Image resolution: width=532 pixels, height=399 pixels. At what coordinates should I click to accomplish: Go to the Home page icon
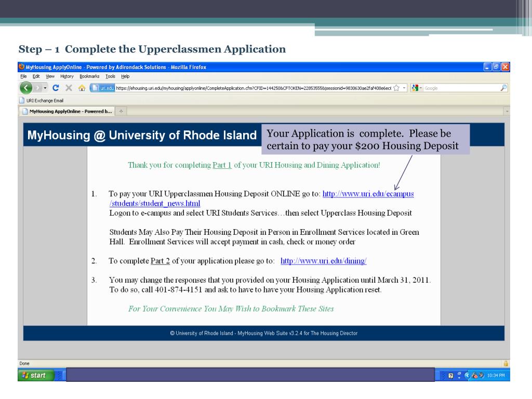click(82, 88)
